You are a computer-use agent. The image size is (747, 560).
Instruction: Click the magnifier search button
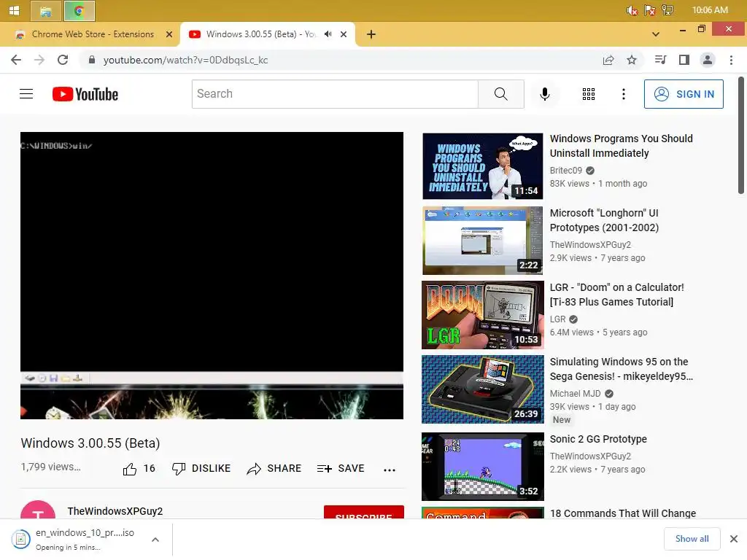click(501, 94)
